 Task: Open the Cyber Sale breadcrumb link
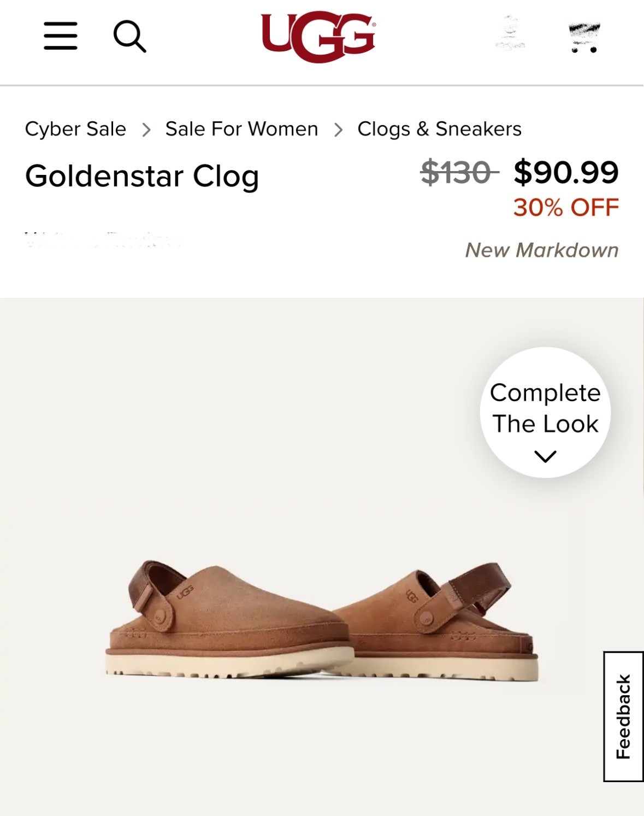pos(76,128)
